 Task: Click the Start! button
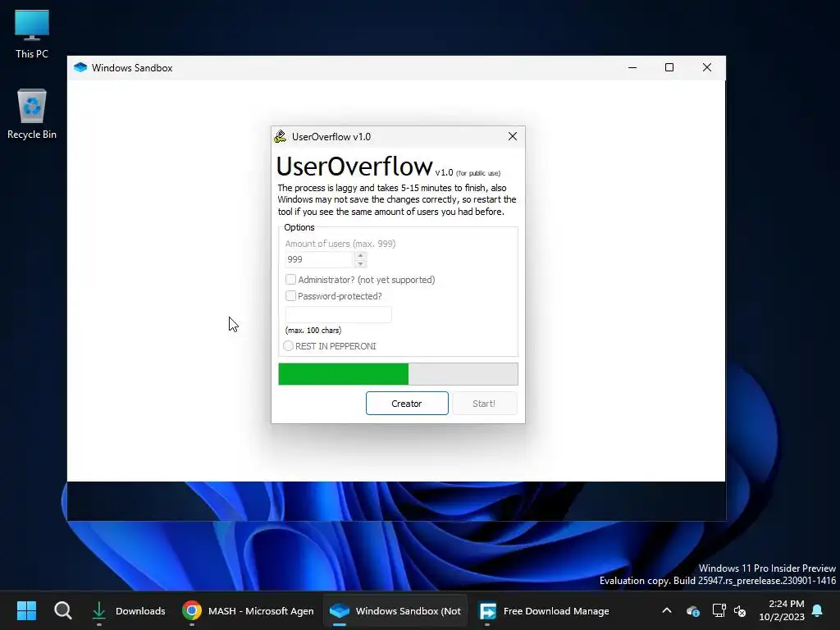[x=484, y=404]
